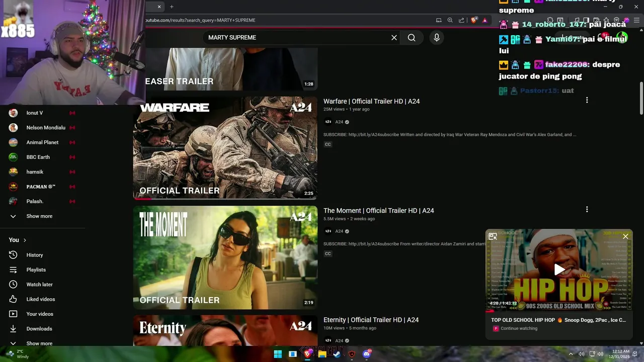The image size is (644, 362).
Task: Open more options for The Moment trailer
Action: [587, 210]
